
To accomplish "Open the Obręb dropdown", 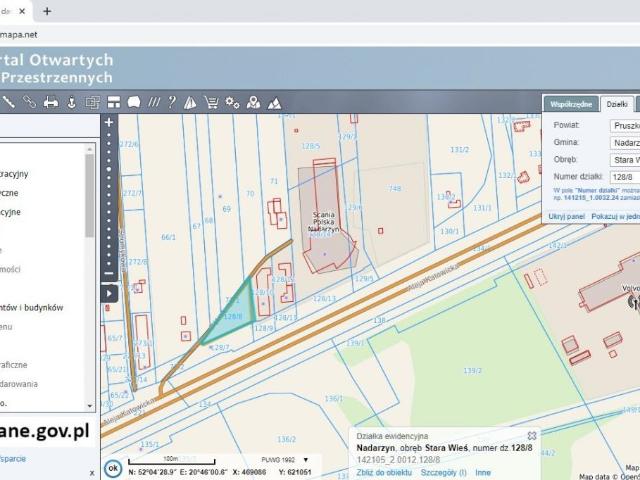I will (625, 159).
